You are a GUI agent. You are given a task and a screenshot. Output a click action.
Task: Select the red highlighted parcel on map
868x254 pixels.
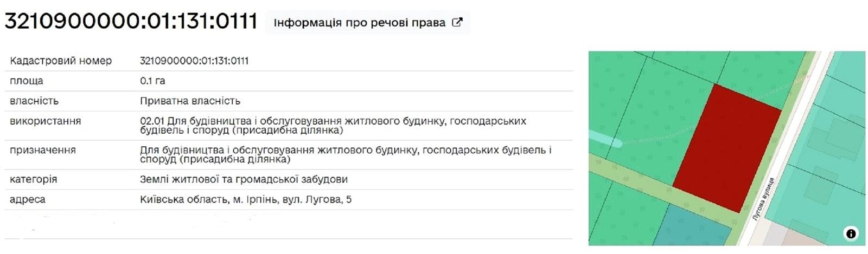[x=727, y=146]
